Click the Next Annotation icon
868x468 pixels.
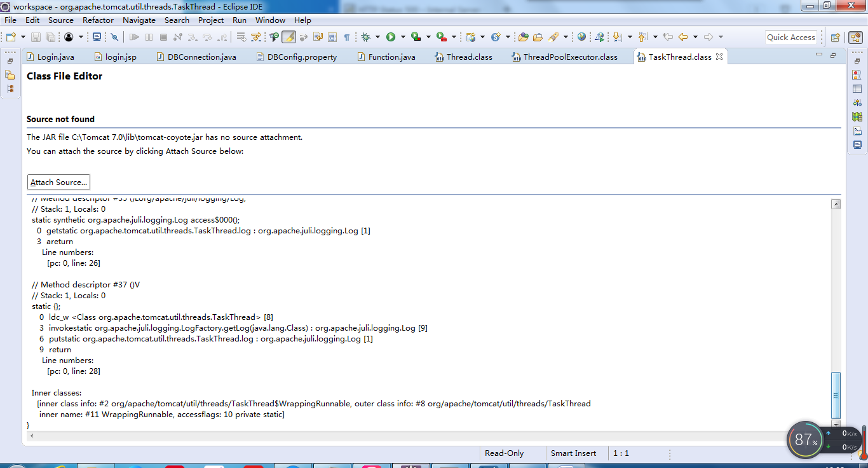(x=617, y=37)
